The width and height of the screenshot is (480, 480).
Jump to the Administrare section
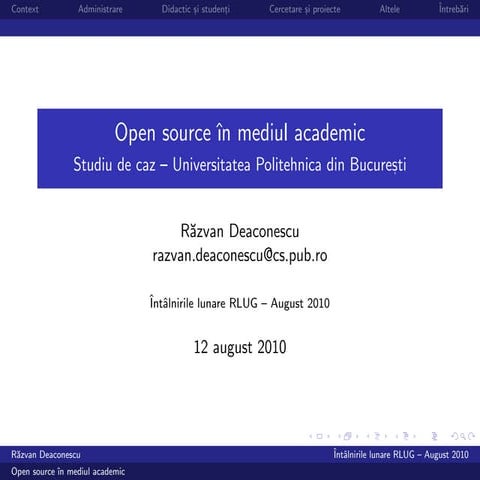100,9
